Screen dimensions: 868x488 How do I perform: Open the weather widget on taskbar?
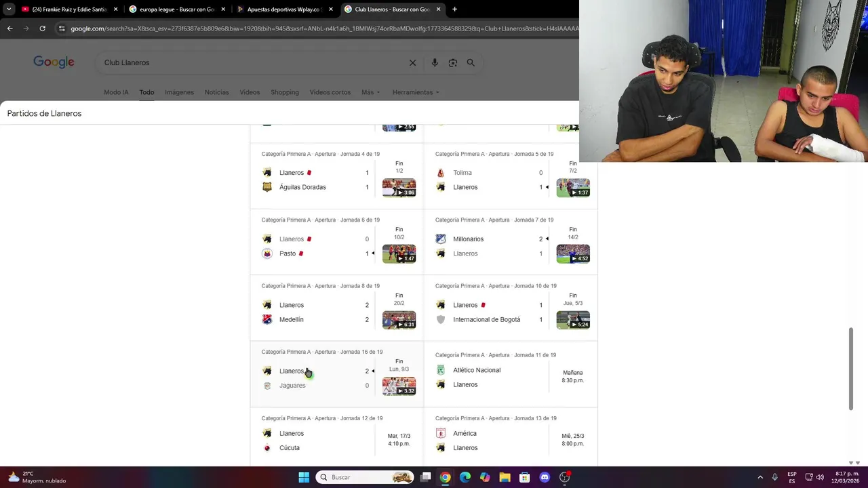(35, 477)
